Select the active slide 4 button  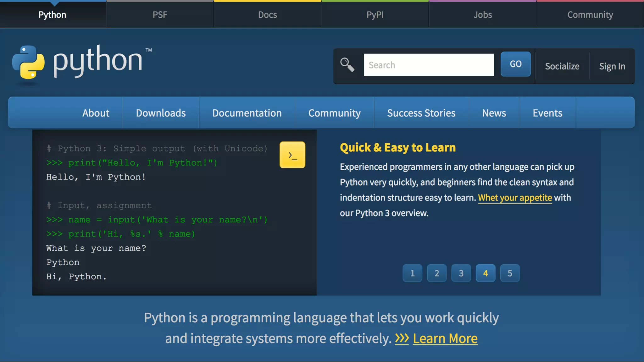(x=486, y=273)
